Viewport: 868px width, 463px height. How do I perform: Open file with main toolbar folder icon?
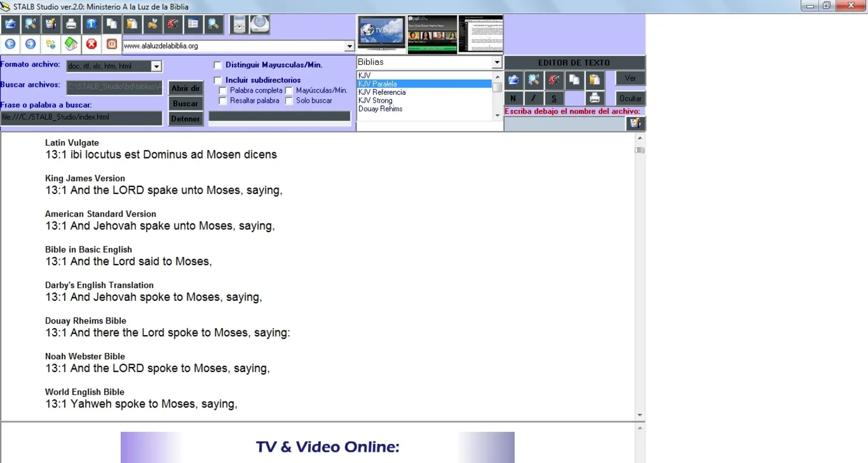click(x=10, y=24)
